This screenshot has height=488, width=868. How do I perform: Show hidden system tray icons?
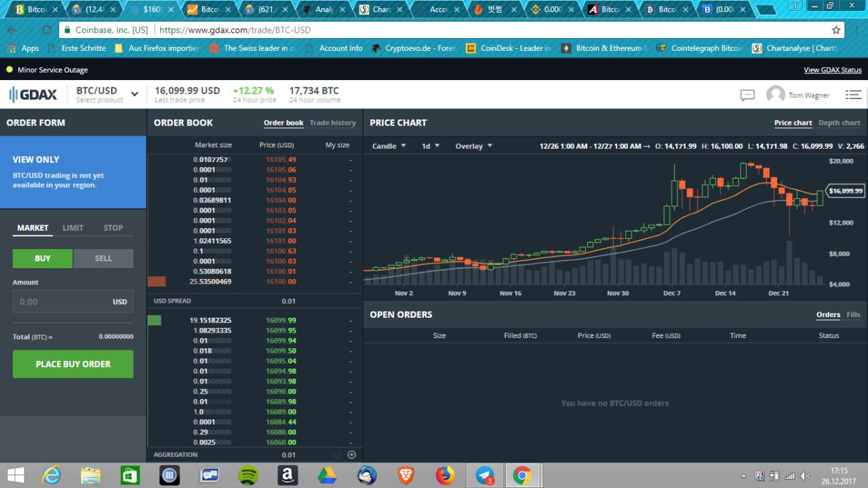(x=744, y=476)
